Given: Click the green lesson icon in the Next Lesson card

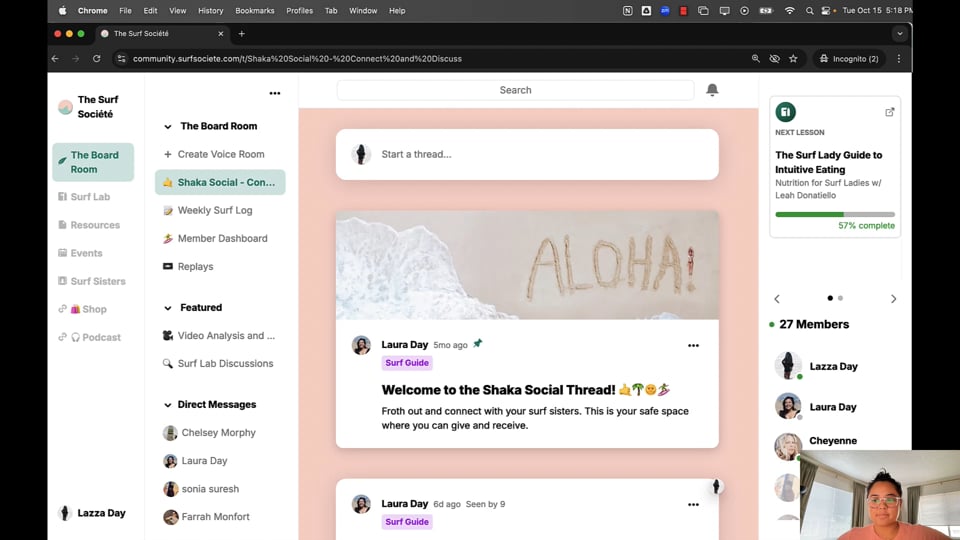Looking at the screenshot, I should point(786,112).
